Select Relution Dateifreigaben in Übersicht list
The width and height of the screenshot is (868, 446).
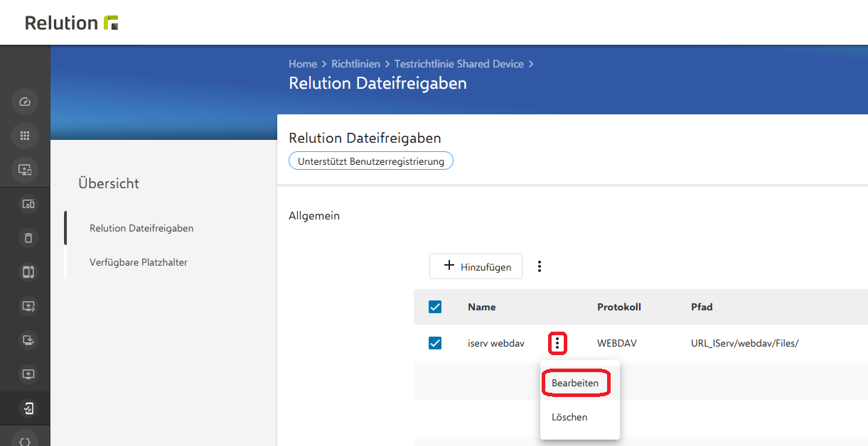[x=141, y=228]
